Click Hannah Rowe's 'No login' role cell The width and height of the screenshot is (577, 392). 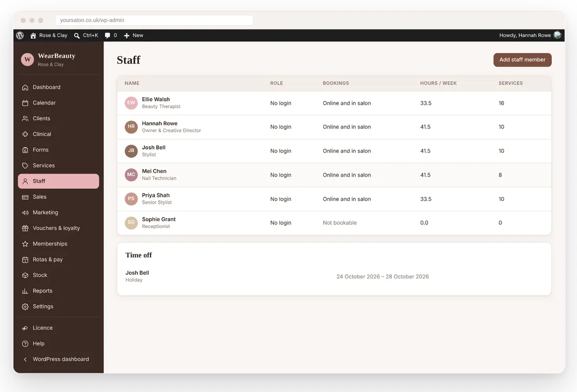(281, 127)
